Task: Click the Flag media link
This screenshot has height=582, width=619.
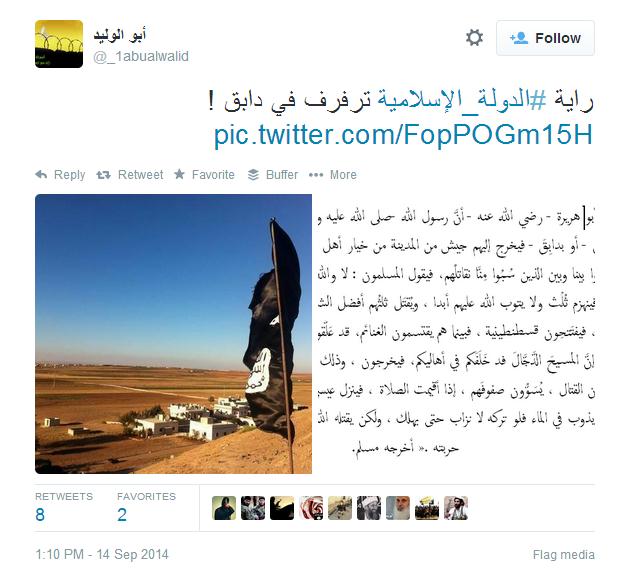Action: click(x=563, y=555)
